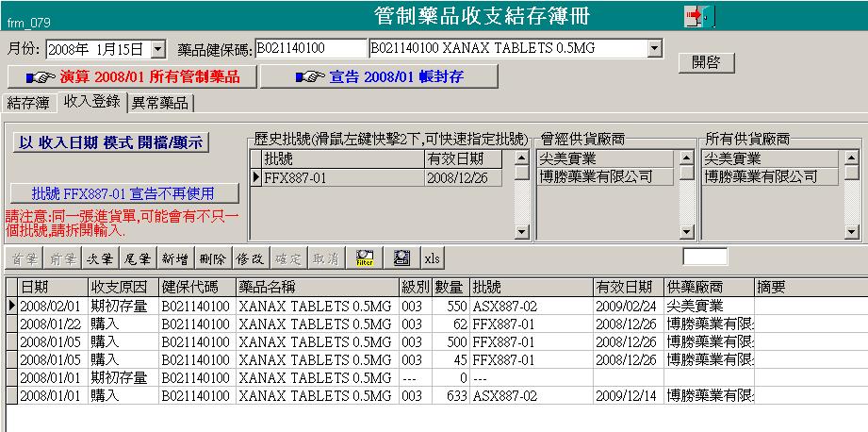
Task: Click the exit door icon in header
Action: point(699,16)
